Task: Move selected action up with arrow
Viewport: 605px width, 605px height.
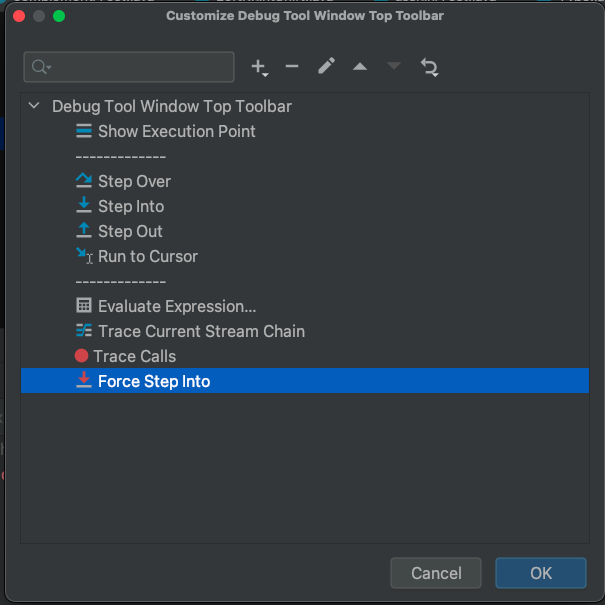Action: 360,67
